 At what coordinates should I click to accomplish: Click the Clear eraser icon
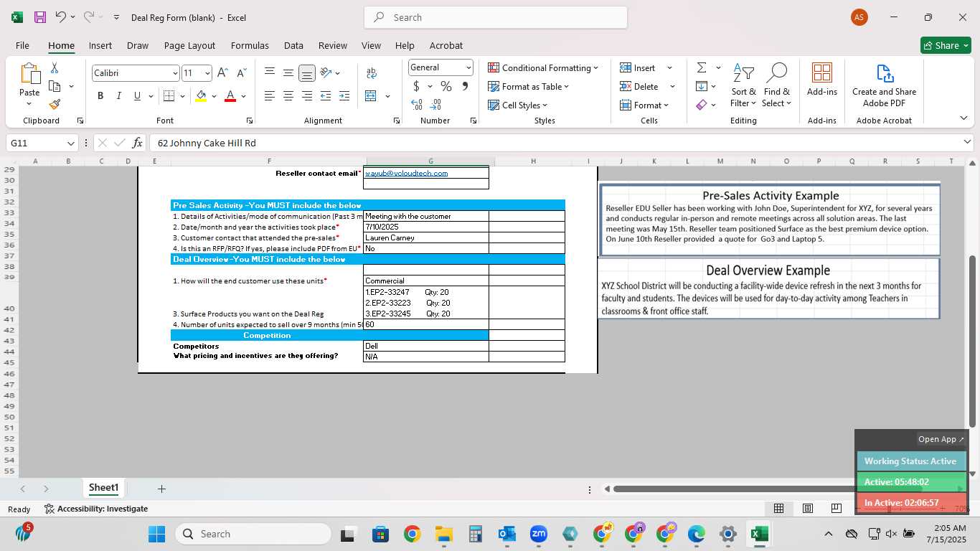pos(702,105)
